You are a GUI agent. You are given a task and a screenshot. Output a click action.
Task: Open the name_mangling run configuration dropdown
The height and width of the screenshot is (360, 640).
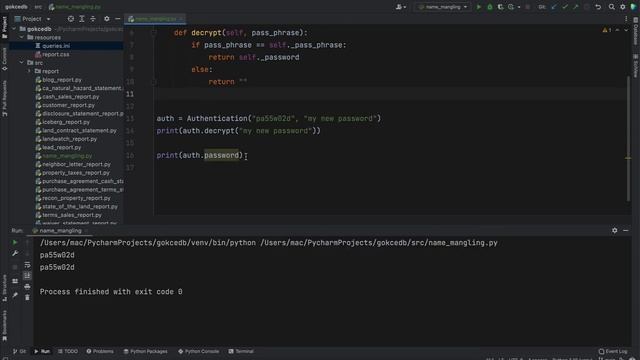[442, 7]
